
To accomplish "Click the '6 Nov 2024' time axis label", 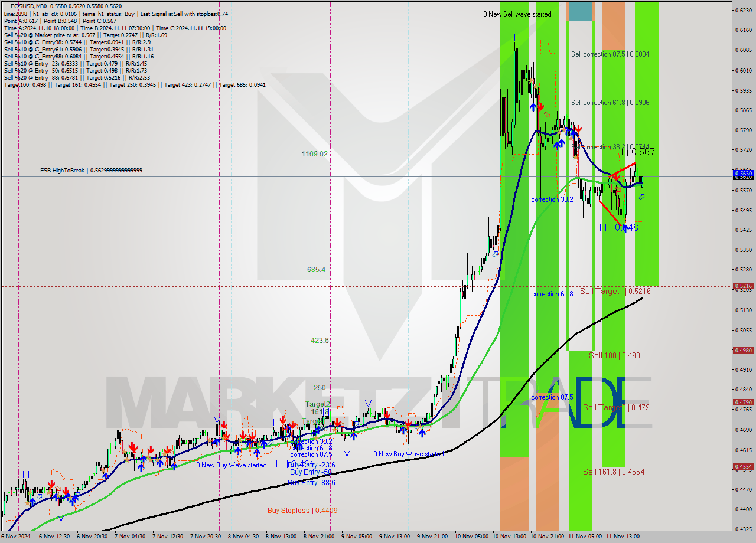I will click(16, 537).
